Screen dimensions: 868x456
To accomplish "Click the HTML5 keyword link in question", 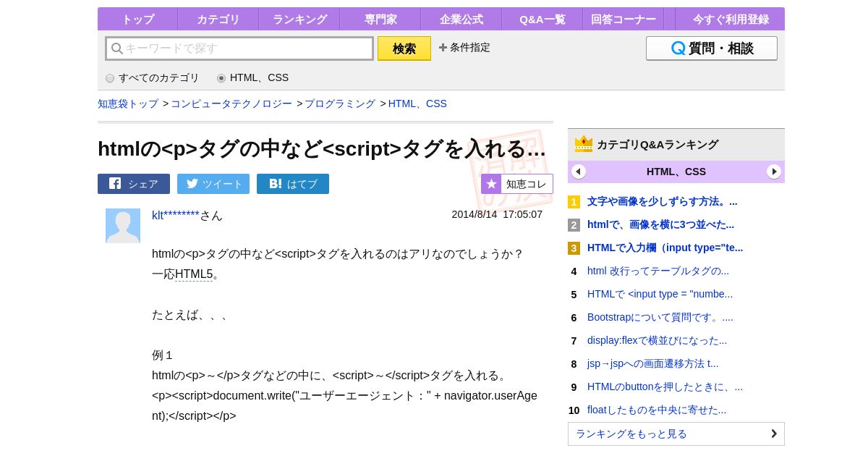I will pos(194,274).
